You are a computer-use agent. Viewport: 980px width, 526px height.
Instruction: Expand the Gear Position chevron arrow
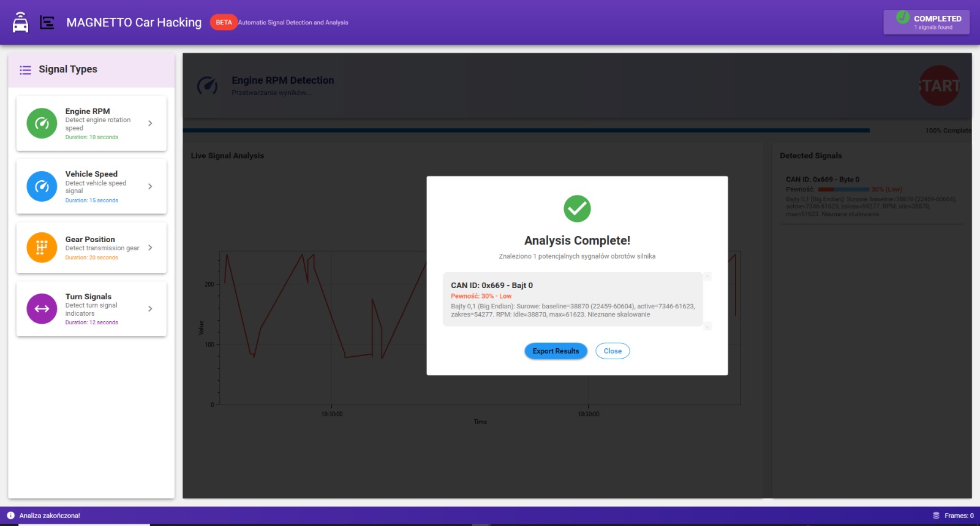pyautogui.click(x=150, y=248)
